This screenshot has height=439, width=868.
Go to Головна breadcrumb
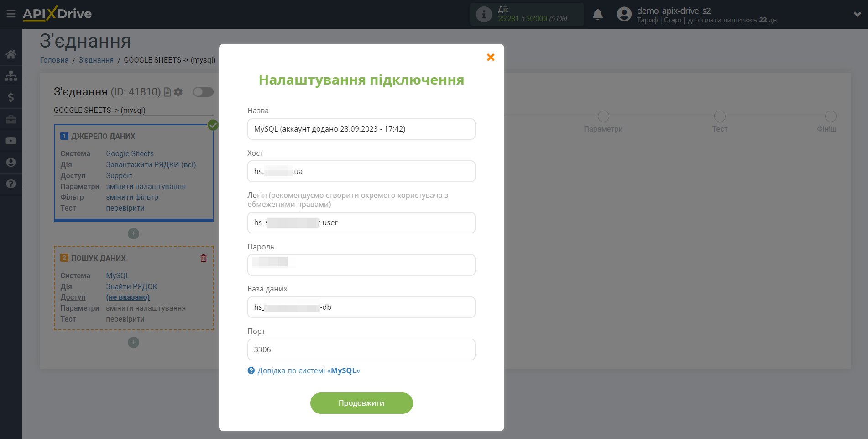pos(54,60)
